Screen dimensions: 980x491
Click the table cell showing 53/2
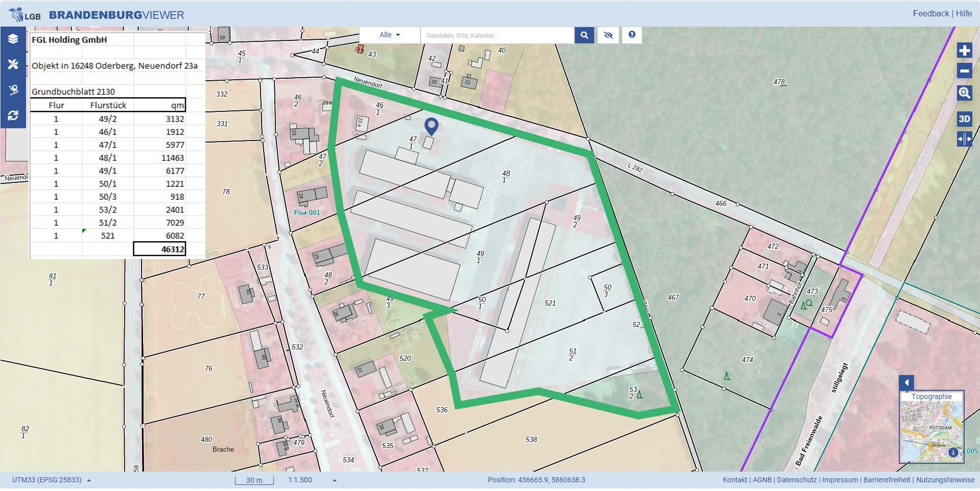pyautogui.click(x=108, y=209)
